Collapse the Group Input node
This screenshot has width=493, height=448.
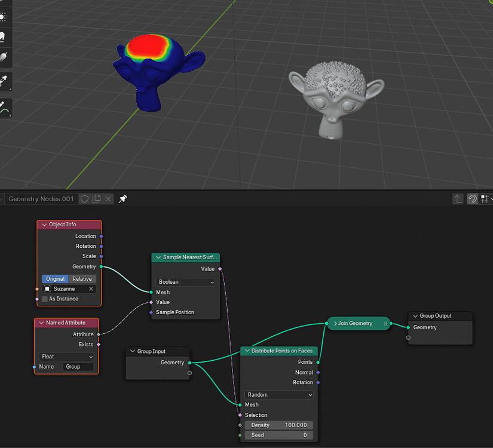click(x=133, y=351)
